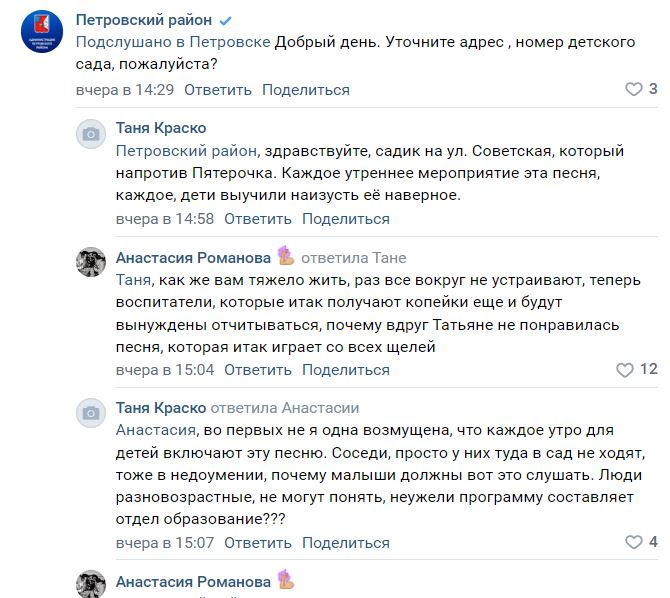This screenshot has width=670, height=598.
Task: Open Анастасия Романова's name at the bottom comment
Action: [193, 582]
